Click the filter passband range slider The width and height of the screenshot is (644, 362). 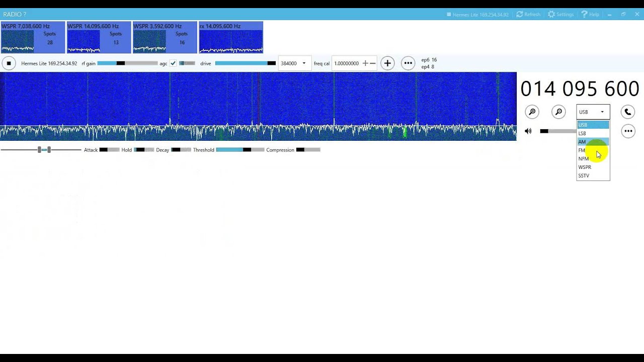click(x=41, y=150)
